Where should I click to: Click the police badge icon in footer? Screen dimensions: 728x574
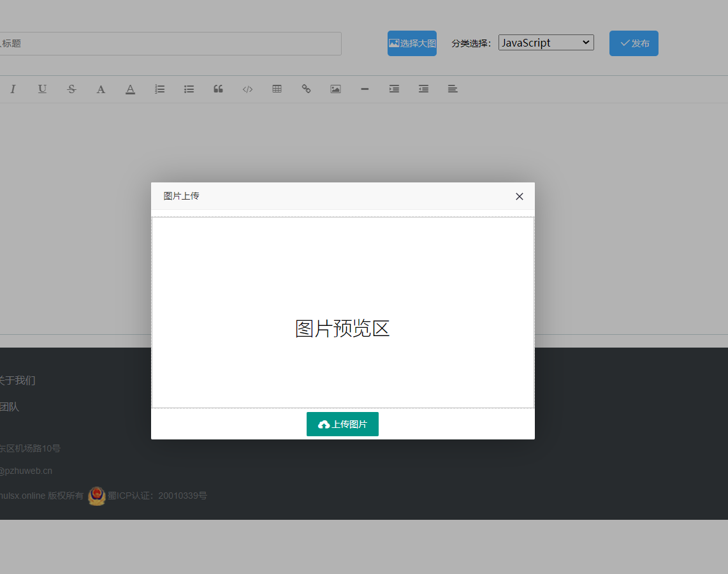[x=97, y=496]
